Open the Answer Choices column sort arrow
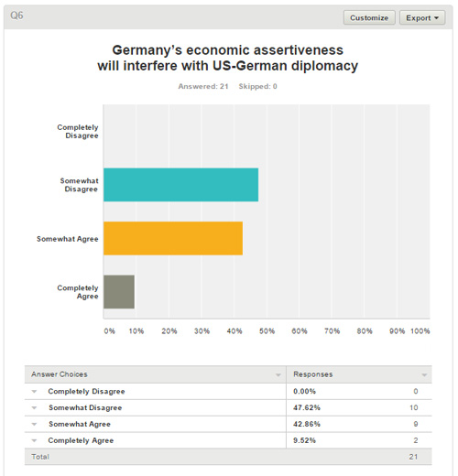The height and width of the screenshot is (476, 458). [x=278, y=375]
